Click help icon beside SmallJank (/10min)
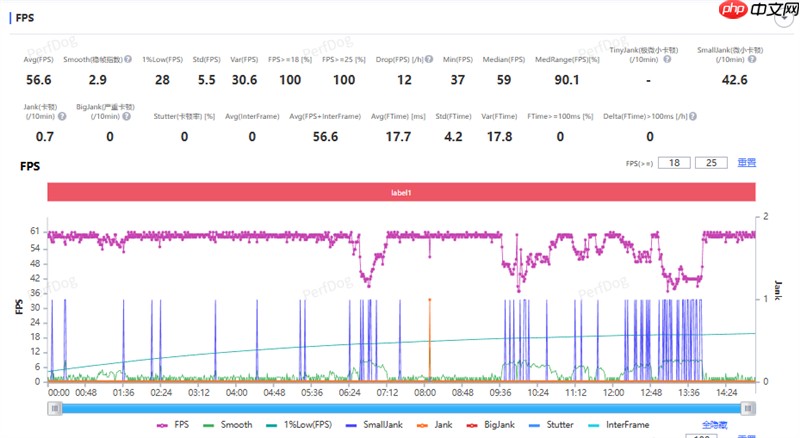This screenshot has width=800, height=438. [749, 60]
